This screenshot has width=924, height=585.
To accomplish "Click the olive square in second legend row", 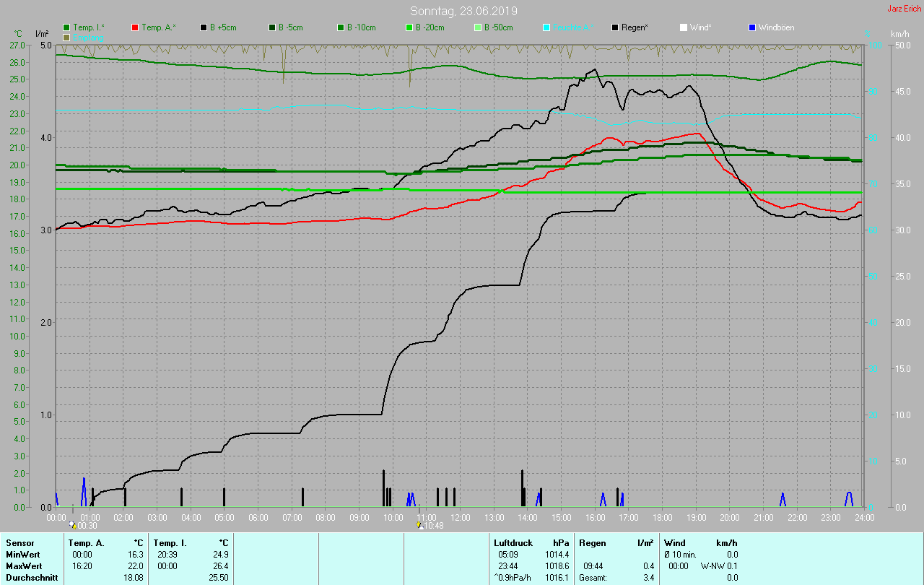I will (67, 37).
